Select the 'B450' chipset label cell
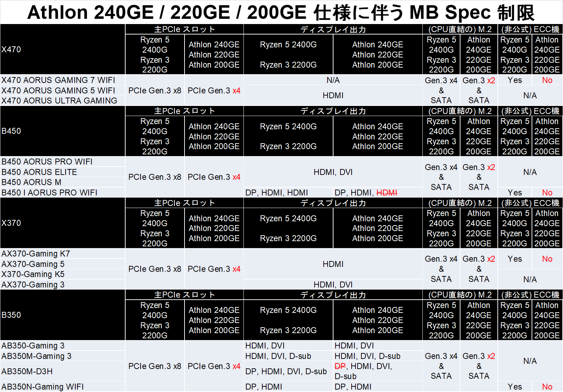 (x=63, y=131)
